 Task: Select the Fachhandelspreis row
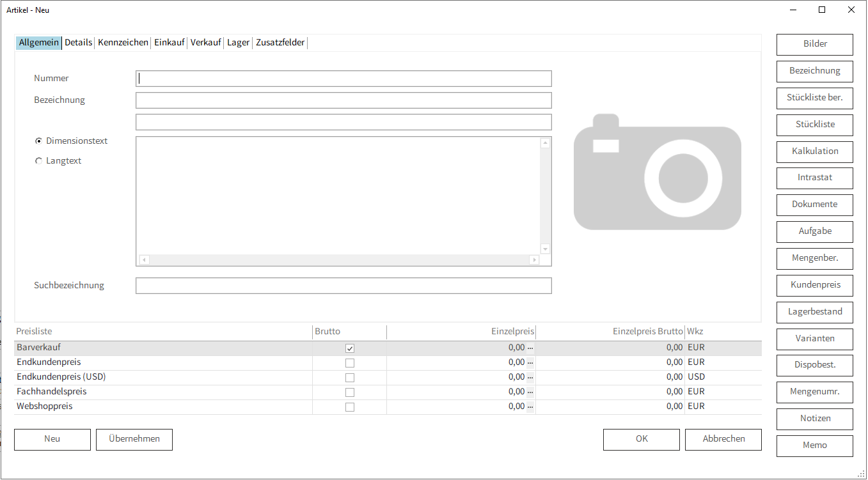pyautogui.click(x=388, y=392)
